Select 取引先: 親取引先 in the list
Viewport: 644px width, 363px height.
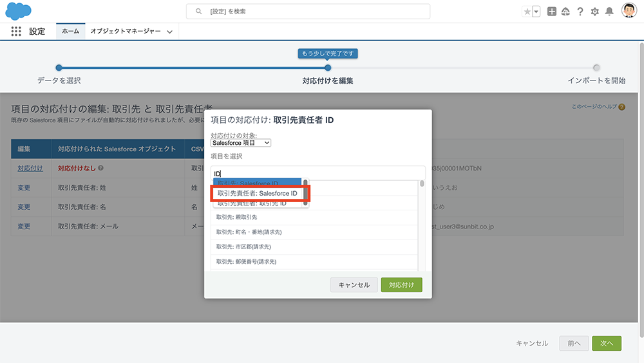314,218
